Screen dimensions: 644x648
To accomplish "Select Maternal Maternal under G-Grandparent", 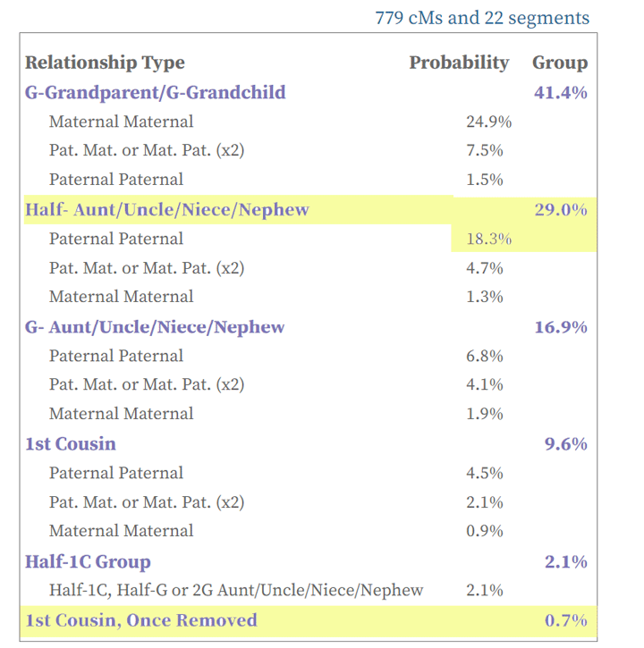I will [x=121, y=122].
